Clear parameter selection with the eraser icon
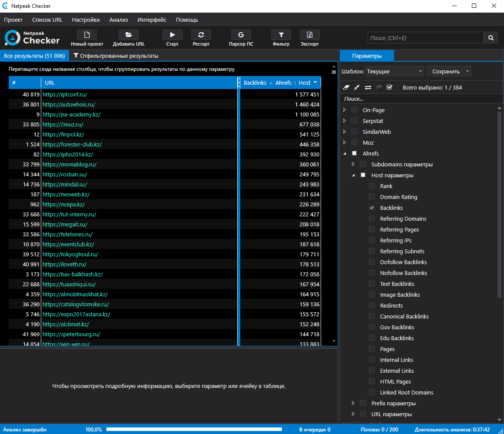Image resolution: width=504 pixels, height=434 pixels. [346, 87]
